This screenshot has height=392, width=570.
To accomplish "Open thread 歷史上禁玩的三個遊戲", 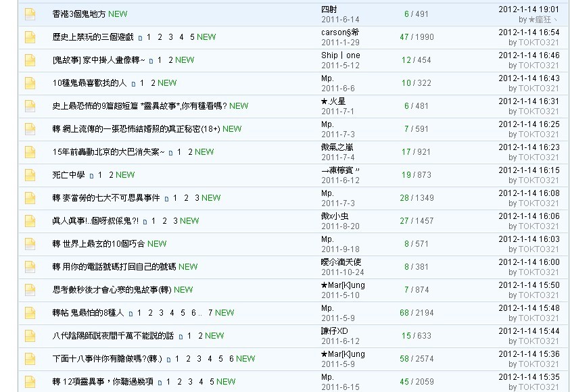I will click(93, 37).
